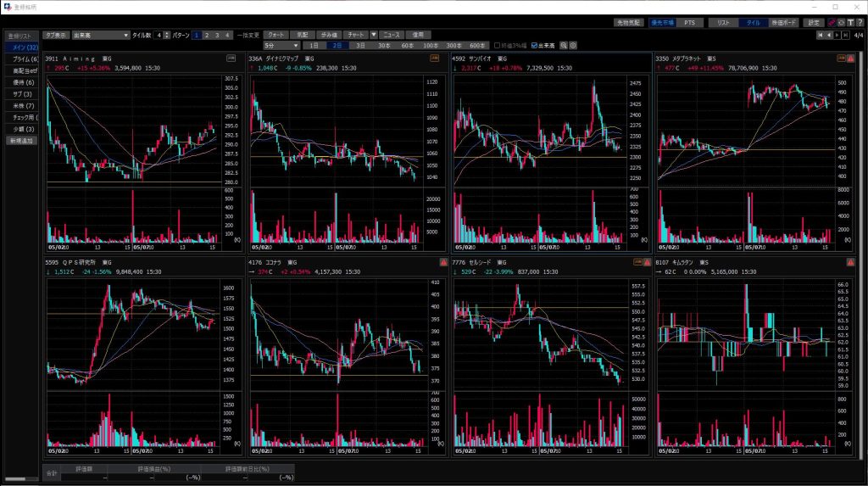Screen dimensions: 868x486
Task: Click the 4592 サンバイオ price chart
Action: tap(540, 131)
